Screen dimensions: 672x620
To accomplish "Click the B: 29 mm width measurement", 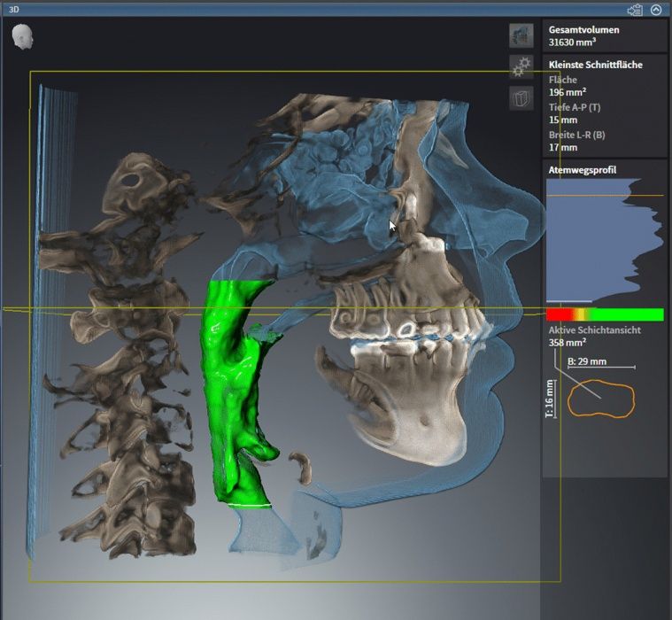I will tap(586, 361).
